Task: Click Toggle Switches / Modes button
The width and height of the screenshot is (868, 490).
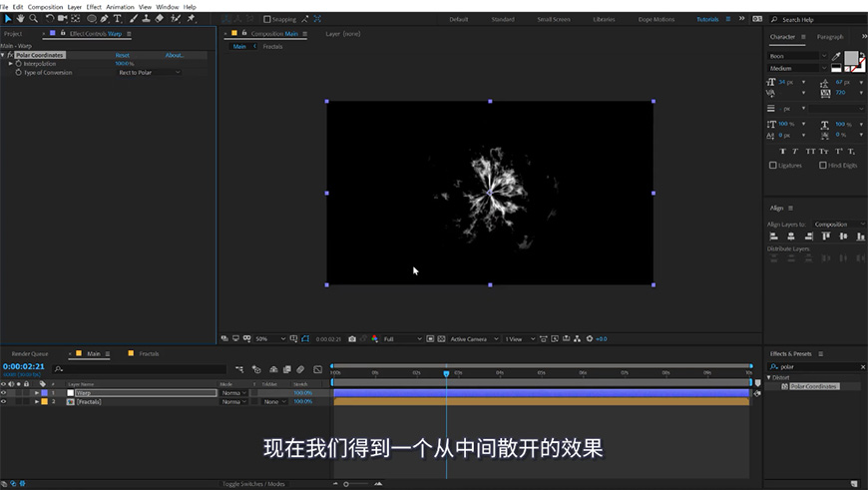Action: coord(253,484)
